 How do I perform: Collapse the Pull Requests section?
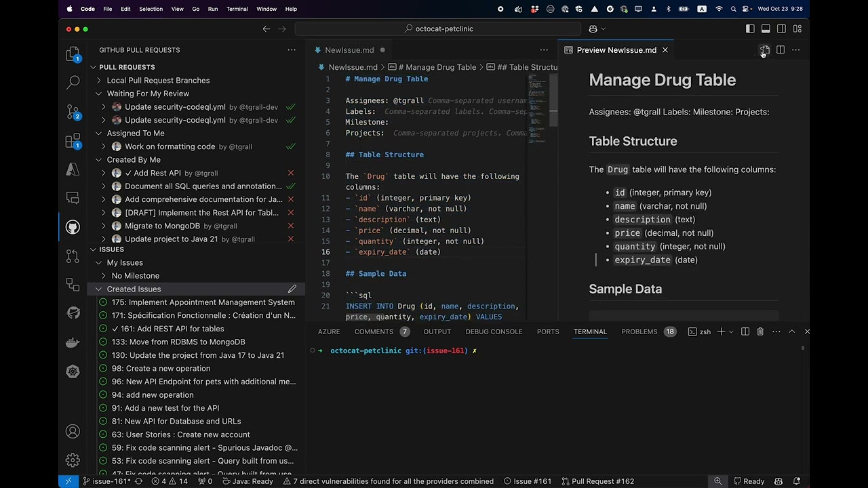(94, 67)
